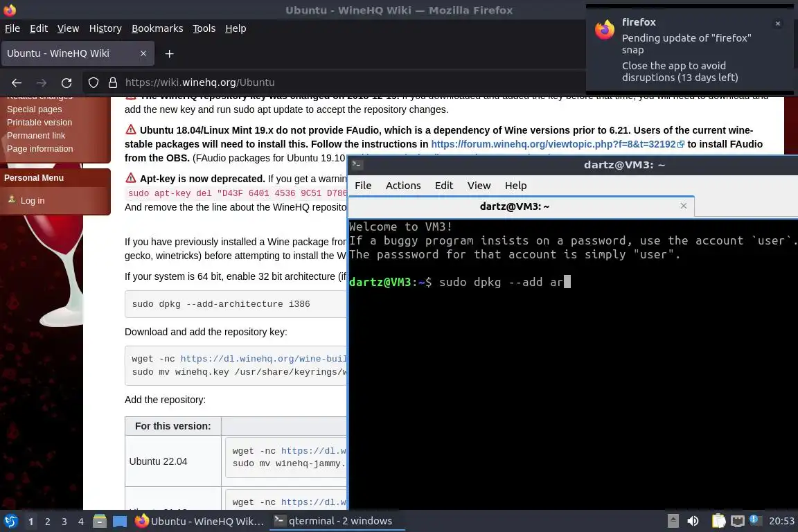Open the Firefox Bookmarks menu
Screen dimensions: 798x532
click(x=157, y=28)
